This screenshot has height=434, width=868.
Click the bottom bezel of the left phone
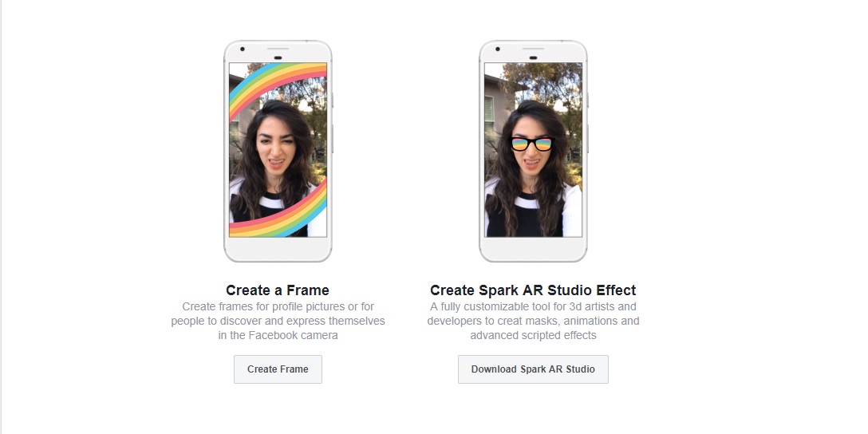278,249
